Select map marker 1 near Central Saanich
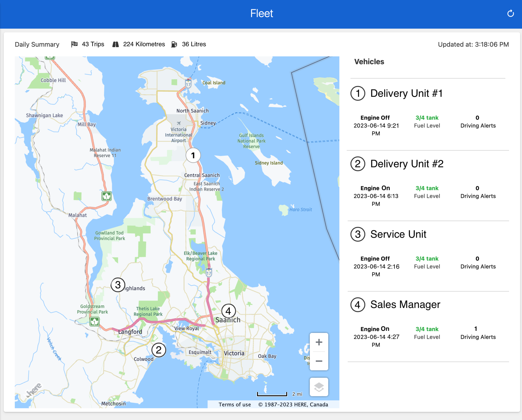The image size is (522, 420). [193, 155]
